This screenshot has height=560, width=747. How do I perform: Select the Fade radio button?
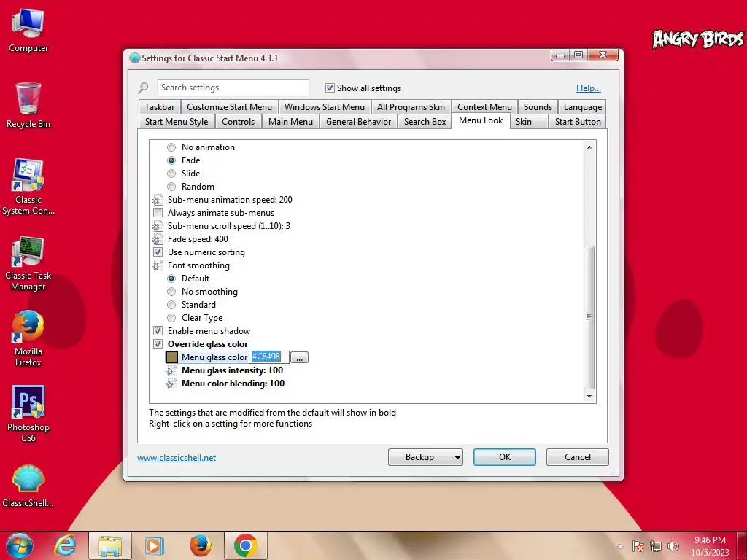(171, 160)
